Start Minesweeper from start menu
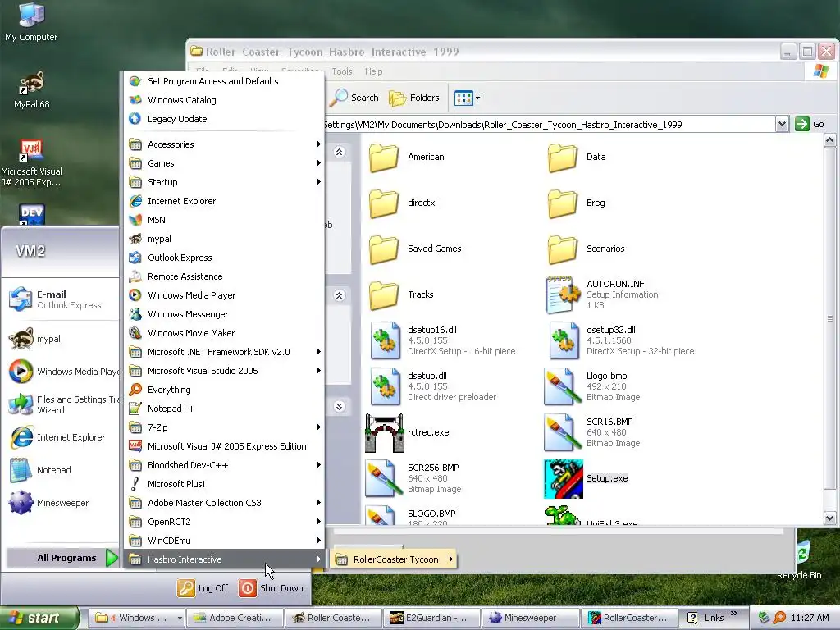This screenshot has width=840, height=630. pyautogui.click(x=60, y=503)
